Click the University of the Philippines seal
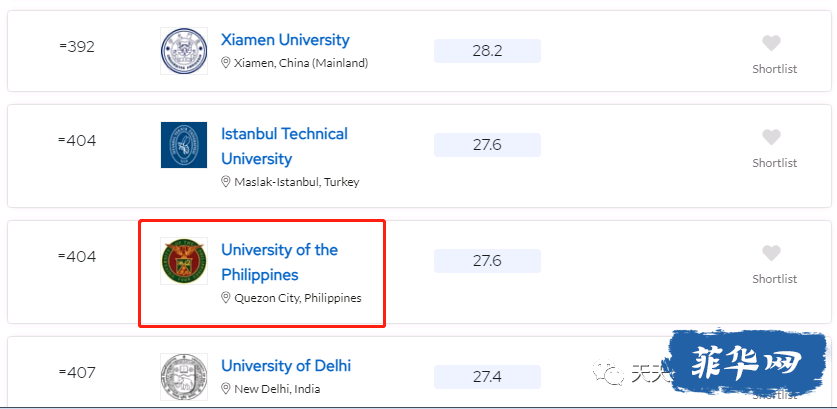 [x=184, y=261]
